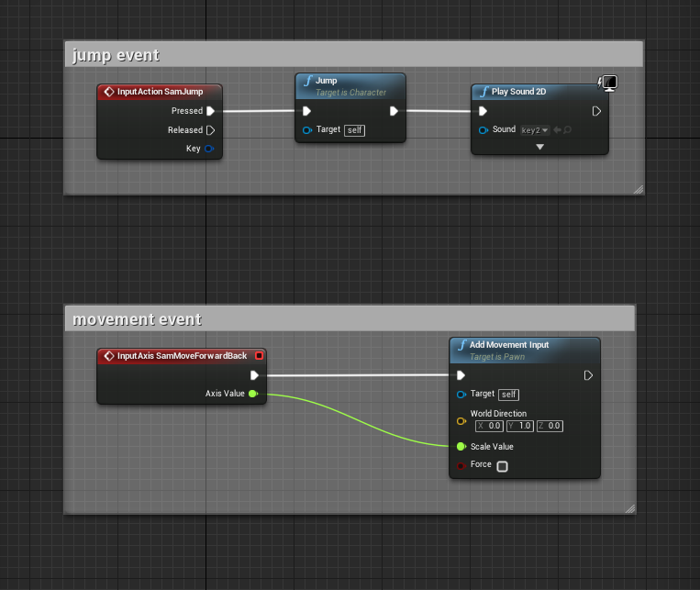Click the Pressed execution pin on InputAction SamJump

[x=210, y=111]
